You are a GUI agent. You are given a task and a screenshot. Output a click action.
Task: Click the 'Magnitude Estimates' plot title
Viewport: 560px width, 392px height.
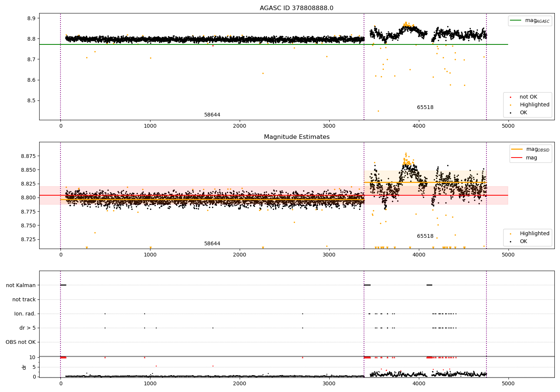[297, 137]
